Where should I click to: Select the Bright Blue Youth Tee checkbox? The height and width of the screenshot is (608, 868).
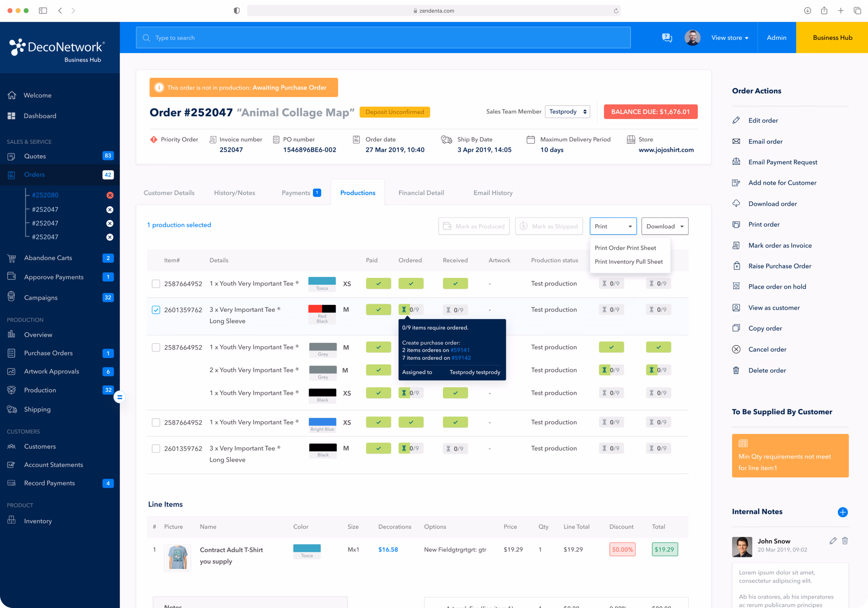click(156, 422)
